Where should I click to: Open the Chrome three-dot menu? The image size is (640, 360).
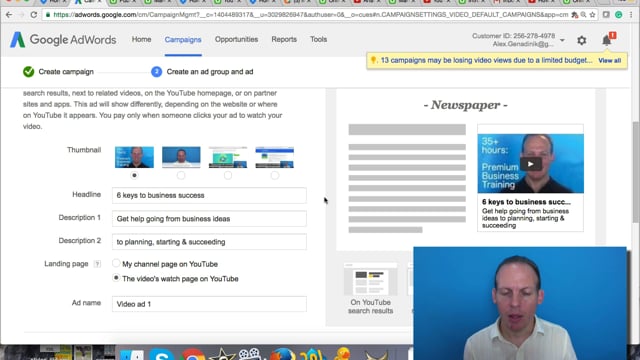(631, 15)
